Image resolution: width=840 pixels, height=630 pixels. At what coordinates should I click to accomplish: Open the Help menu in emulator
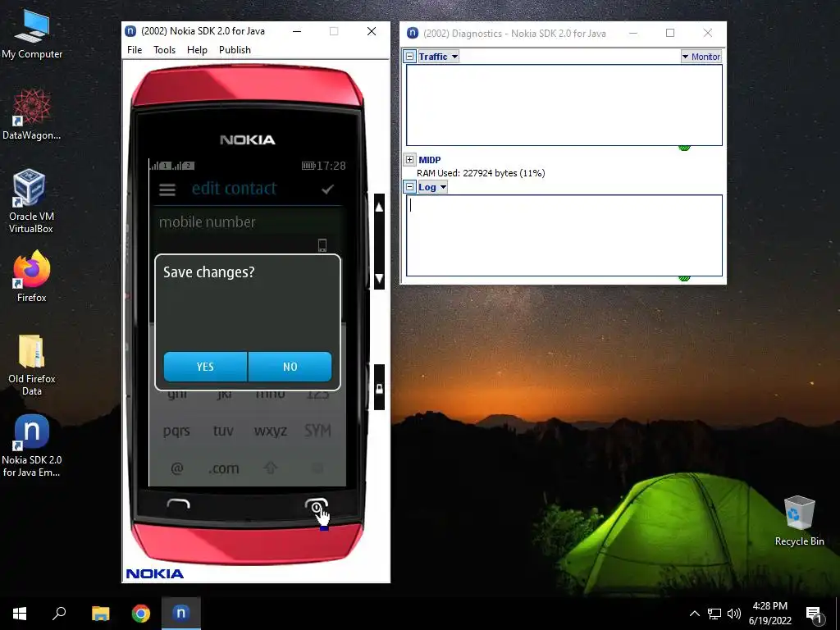click(197, 50)
